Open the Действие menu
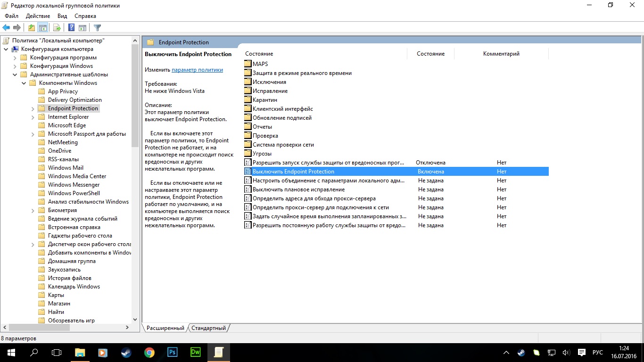This screenshot has height=362, width=644. pyautogui.click(x=38, y=16)
